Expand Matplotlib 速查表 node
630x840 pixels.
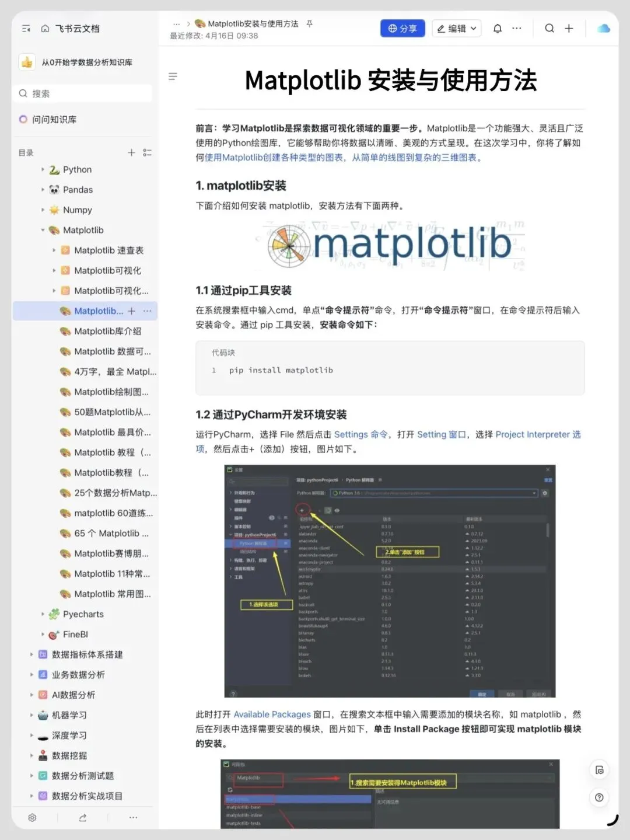point(54,250)
